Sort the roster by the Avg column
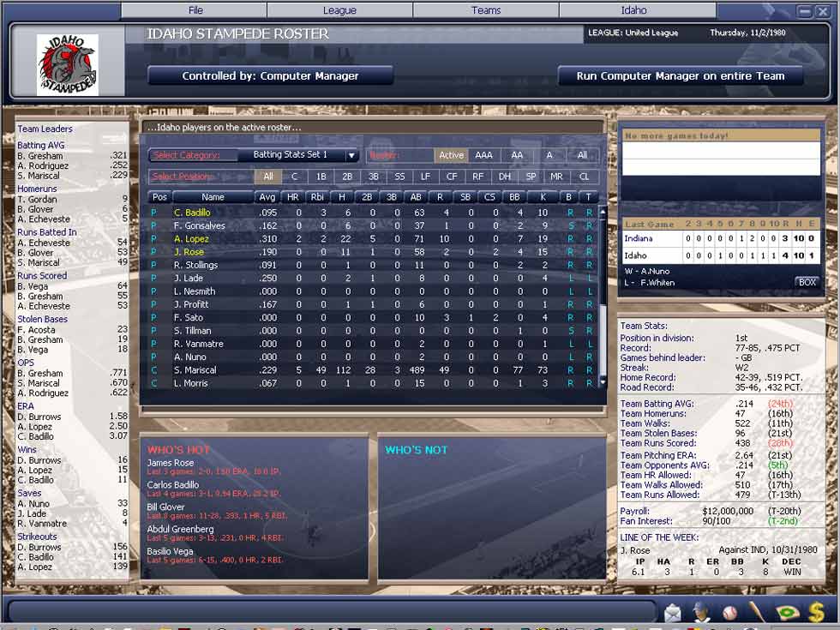 pos(267,197)
